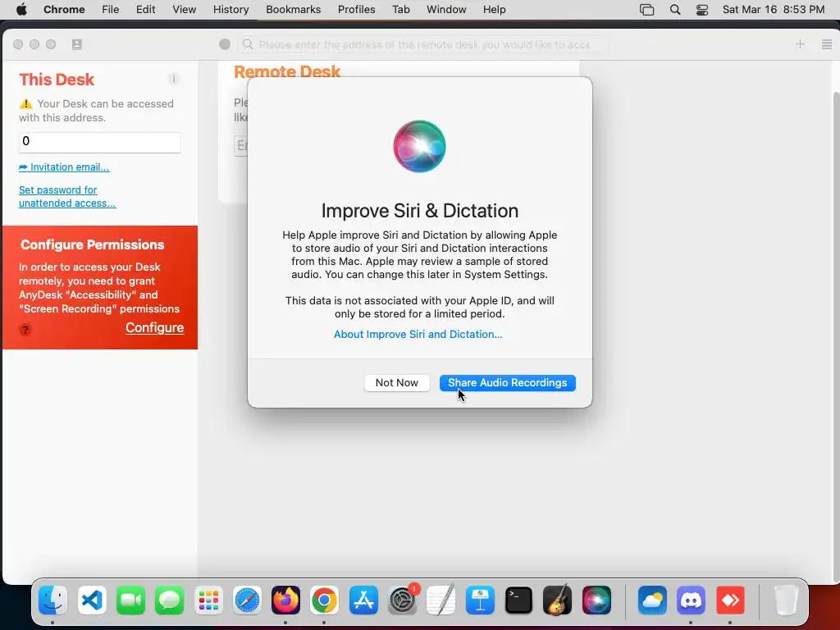Open System Settings in dock
Image resolution: width=840 pixels, height=630 pixels.
pyautogui.click(x=402, y=600)
